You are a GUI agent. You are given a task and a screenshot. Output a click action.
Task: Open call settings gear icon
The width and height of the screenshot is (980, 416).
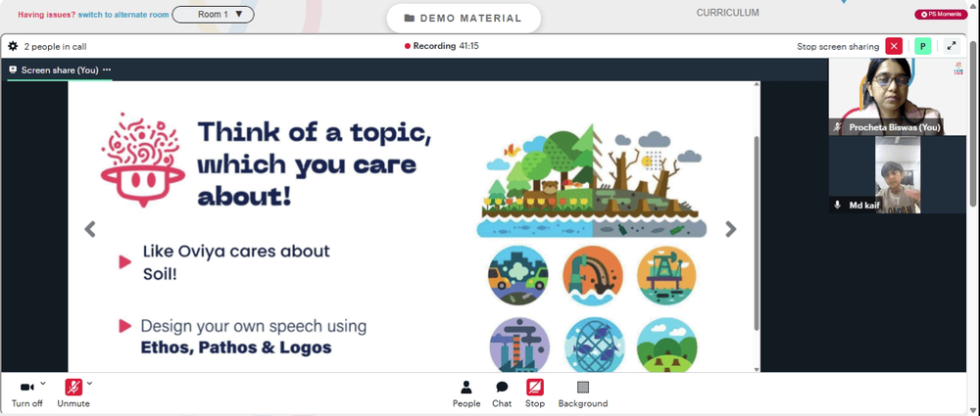13,46
